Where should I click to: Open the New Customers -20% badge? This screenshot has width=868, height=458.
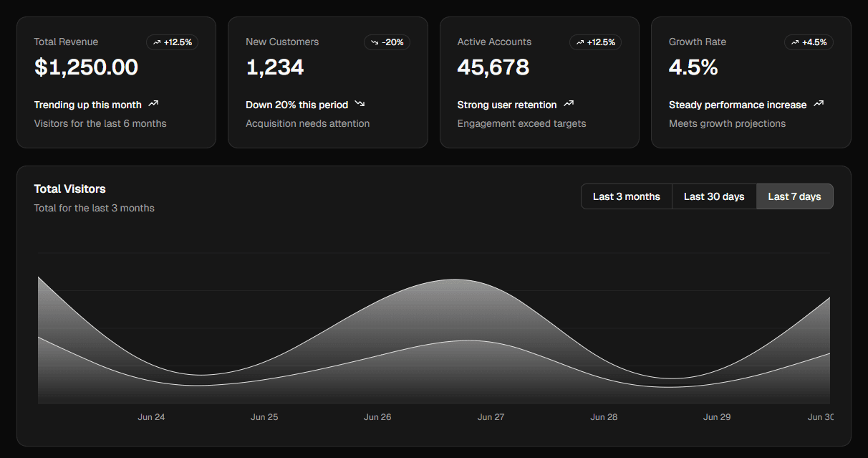[x=387, y=42]
